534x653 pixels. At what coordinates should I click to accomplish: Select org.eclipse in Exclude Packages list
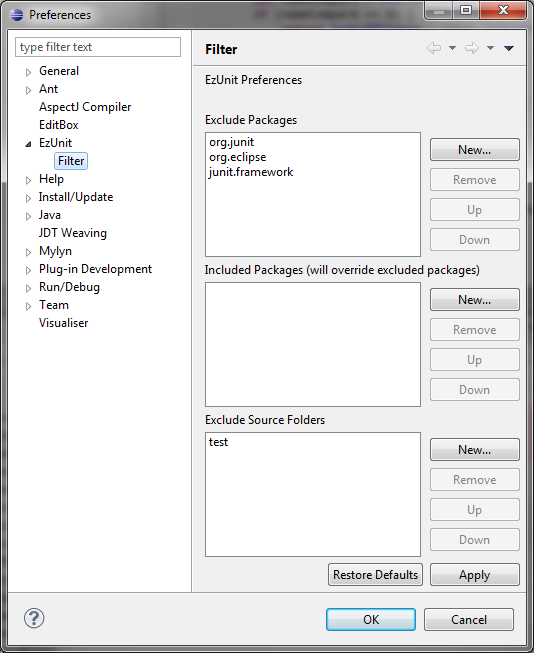coord(237,157)
